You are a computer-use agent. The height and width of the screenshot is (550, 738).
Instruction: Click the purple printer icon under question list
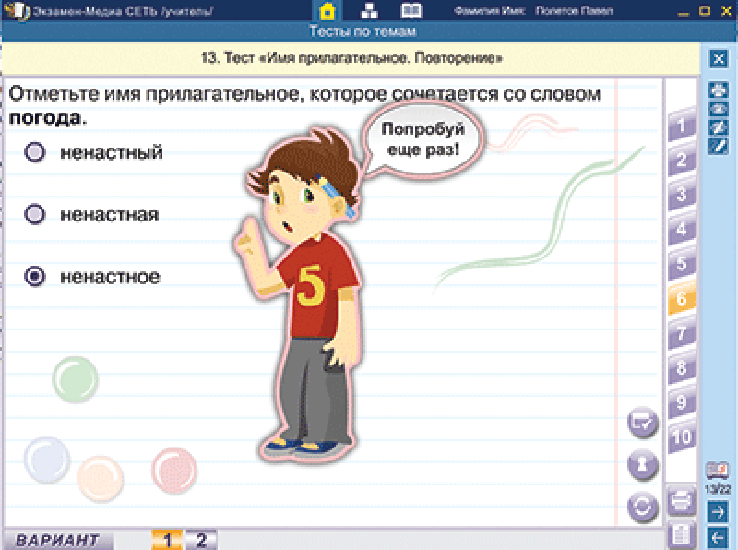point(681,497)
